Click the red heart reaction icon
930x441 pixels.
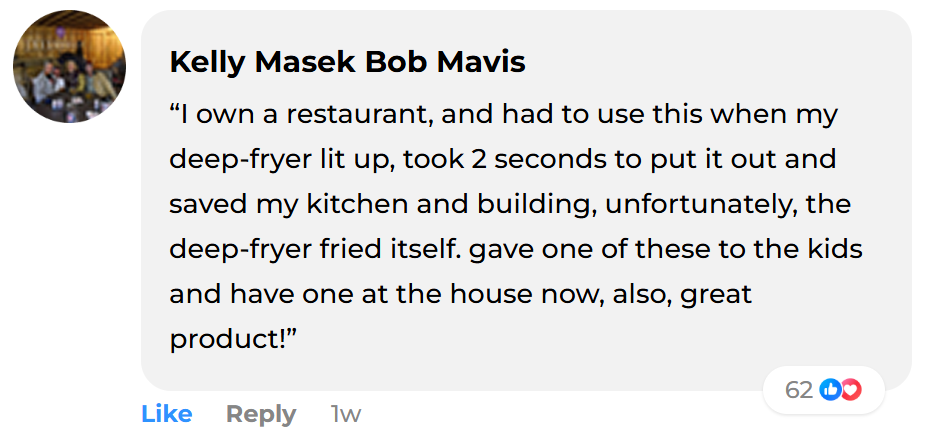[850, 390]
